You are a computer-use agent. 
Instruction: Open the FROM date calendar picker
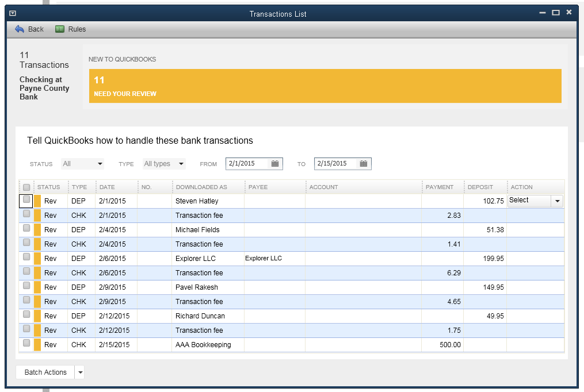(275, 164)
